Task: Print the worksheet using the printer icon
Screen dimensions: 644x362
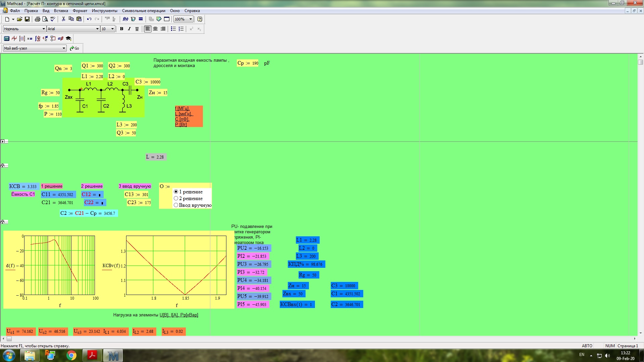Action: [37, 19]
